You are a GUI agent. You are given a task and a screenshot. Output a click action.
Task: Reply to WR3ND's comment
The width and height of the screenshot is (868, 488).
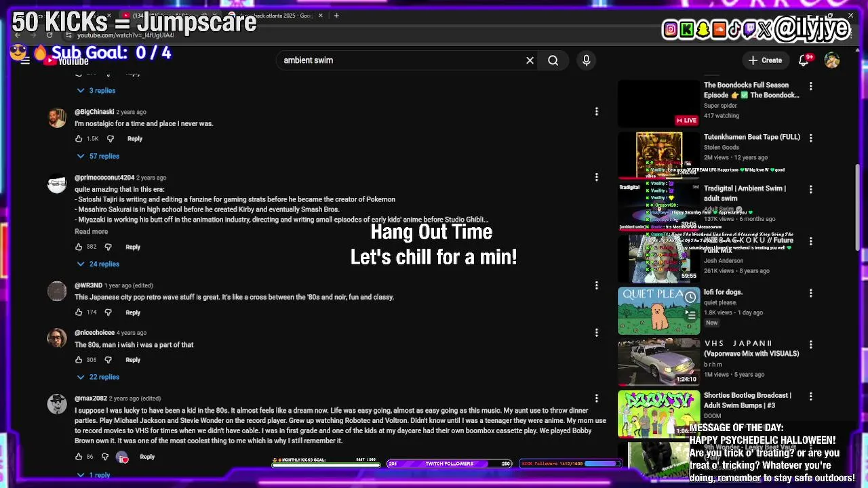133,312
